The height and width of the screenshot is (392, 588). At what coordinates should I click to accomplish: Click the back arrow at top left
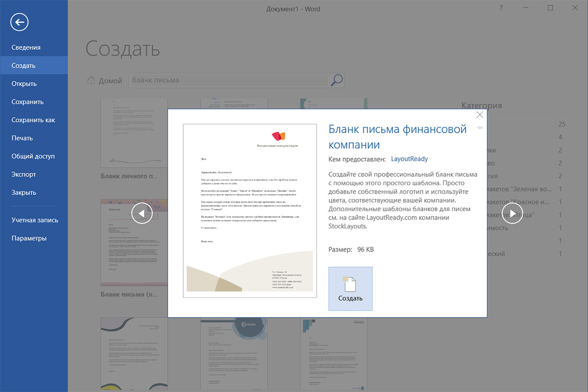(20, 22)
